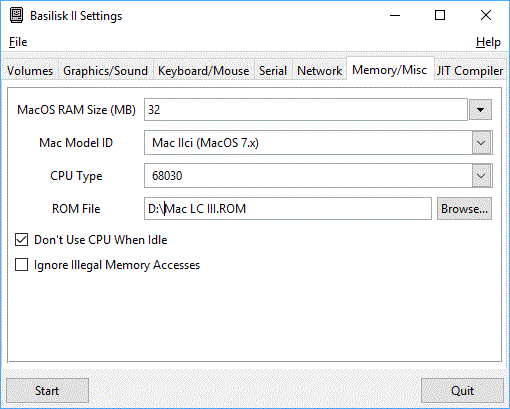Viewport: 510px width, 409px height.
Task: Click the ROM File label
Action: (x=76, y=209)
